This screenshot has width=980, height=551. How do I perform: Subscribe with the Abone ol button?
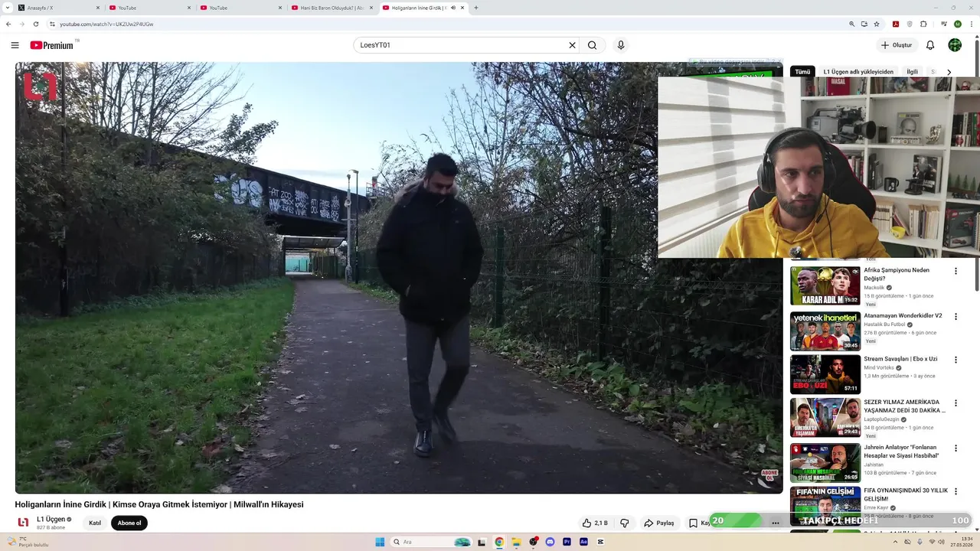(129, 523)
